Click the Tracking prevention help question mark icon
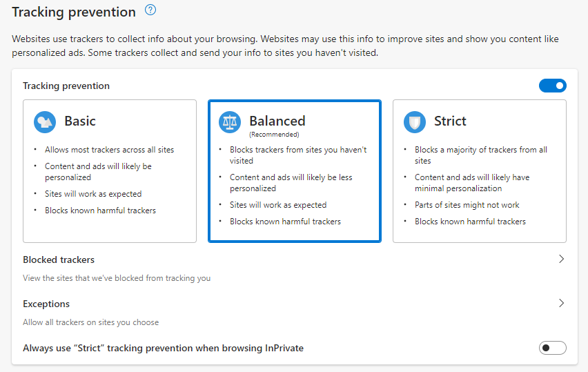The width and height of the screenshot is (588, 372). pos(150,10)
